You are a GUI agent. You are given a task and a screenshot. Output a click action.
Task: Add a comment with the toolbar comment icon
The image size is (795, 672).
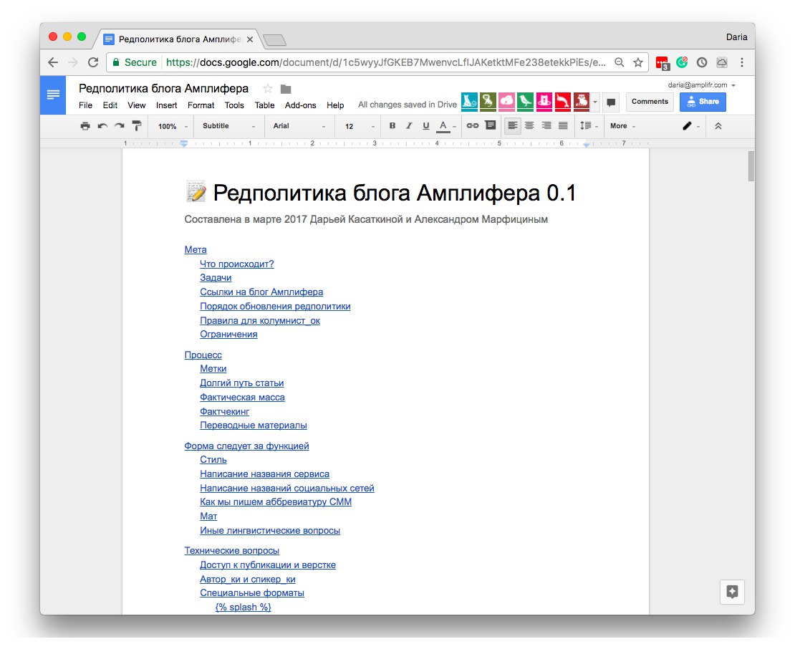(491, 125)
